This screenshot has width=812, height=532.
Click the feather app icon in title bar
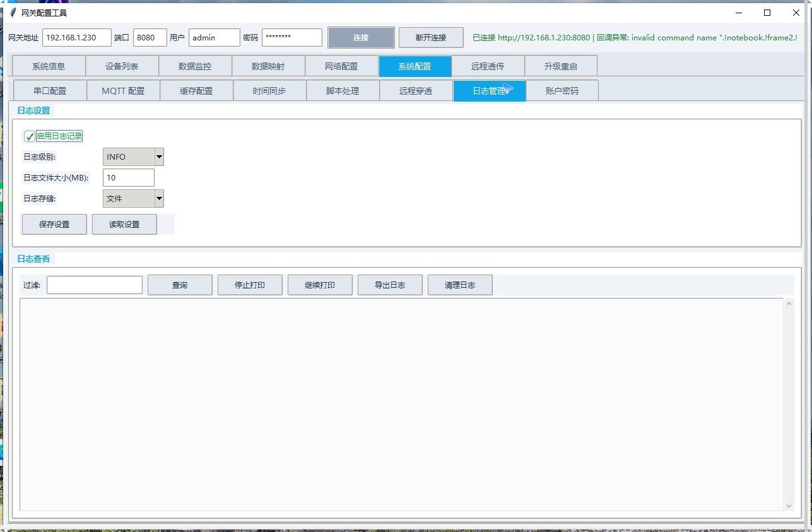tap(13, 13)
